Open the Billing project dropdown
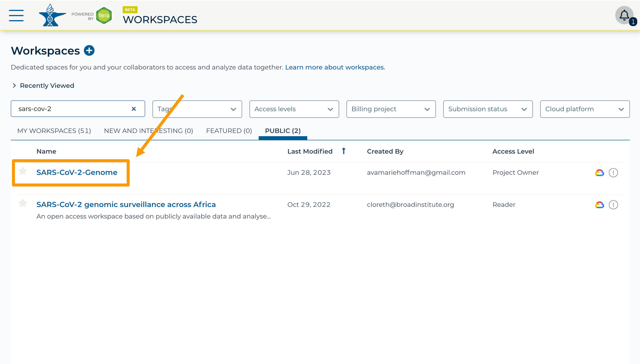The image size is (640, 364). [391, 109]
